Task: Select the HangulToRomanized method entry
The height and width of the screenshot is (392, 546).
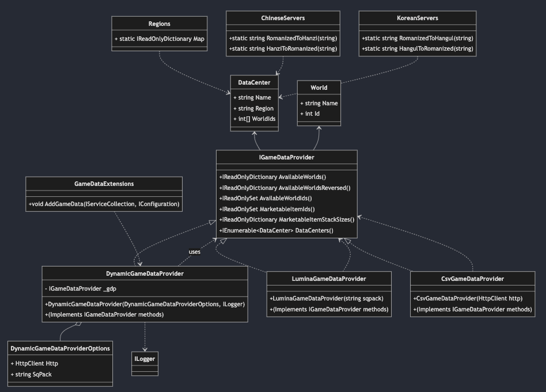Action: click(x=417, y=49)
